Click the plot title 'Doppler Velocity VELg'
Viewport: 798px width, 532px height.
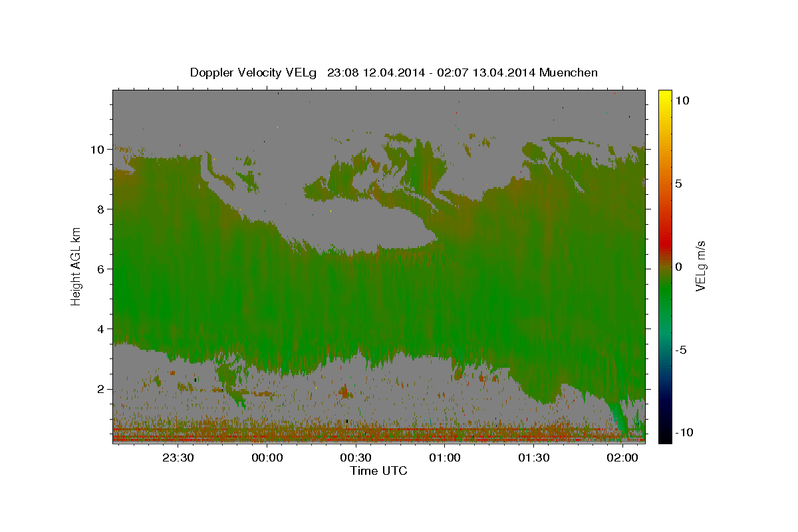pyautogui.click(x=254, y=72)
